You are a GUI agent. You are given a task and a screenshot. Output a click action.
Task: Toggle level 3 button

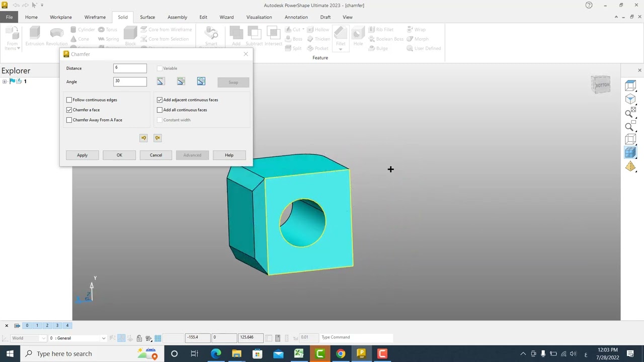coord(57,325)
